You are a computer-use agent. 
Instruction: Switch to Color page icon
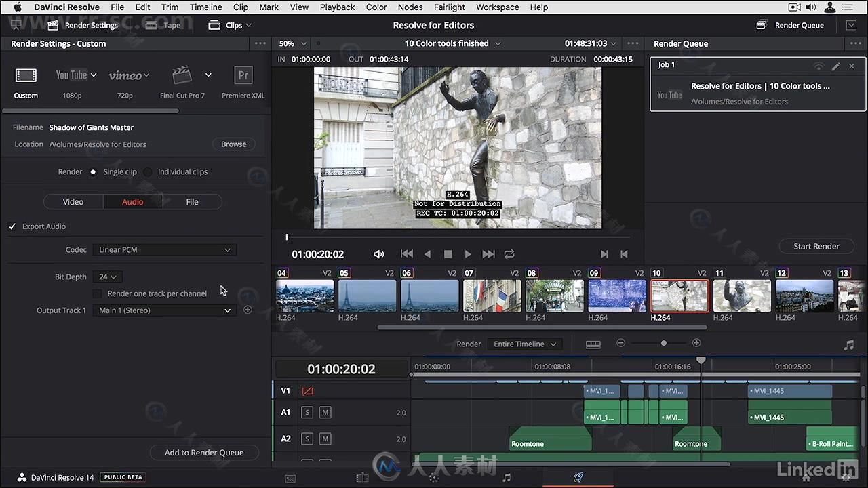pos(434,478)
